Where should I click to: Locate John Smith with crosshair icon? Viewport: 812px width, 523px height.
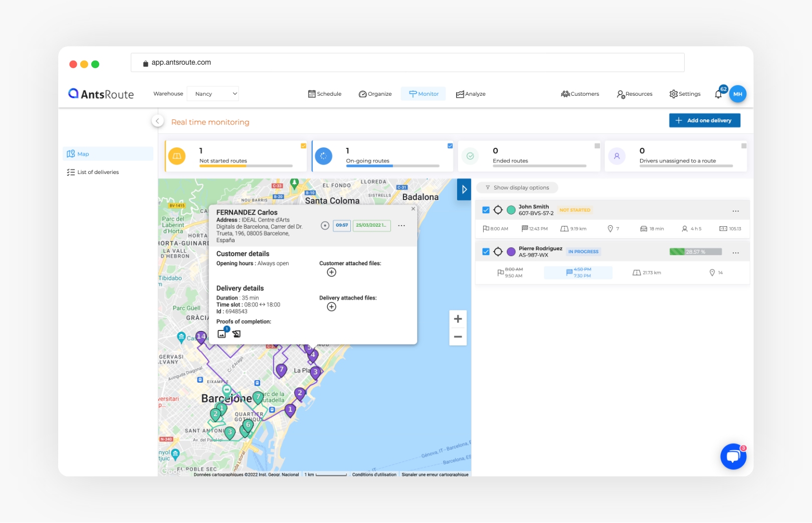[x=498, y=210]
